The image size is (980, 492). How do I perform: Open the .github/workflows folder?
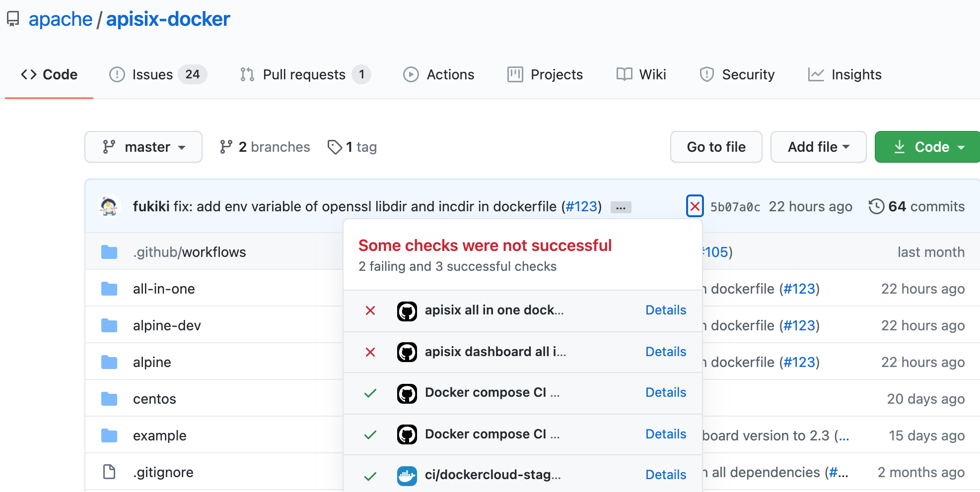pyautogui.click(x=189, y=252)
